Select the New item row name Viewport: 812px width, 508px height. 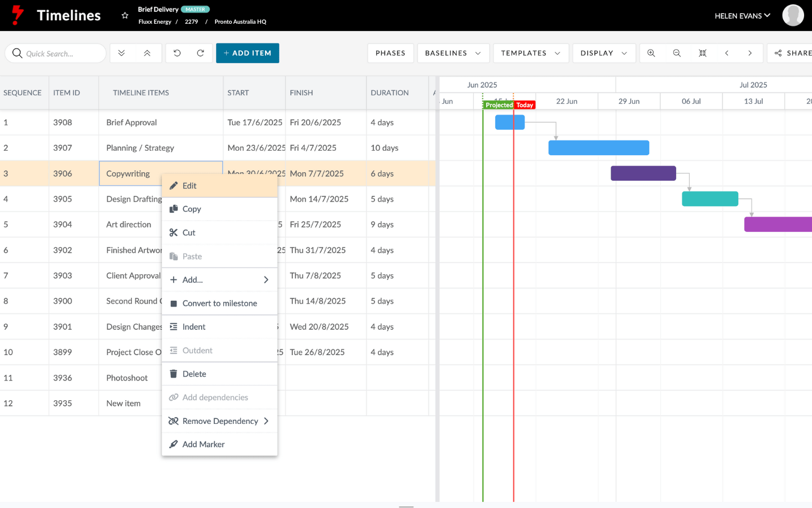pos(123,404)
